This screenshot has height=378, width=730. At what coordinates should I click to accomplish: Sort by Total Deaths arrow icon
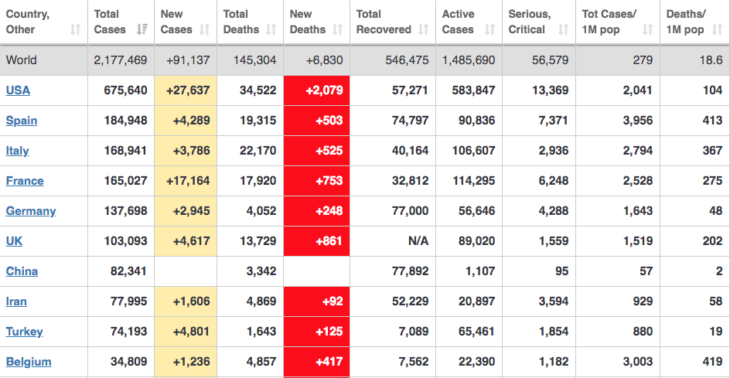point(271,30)
